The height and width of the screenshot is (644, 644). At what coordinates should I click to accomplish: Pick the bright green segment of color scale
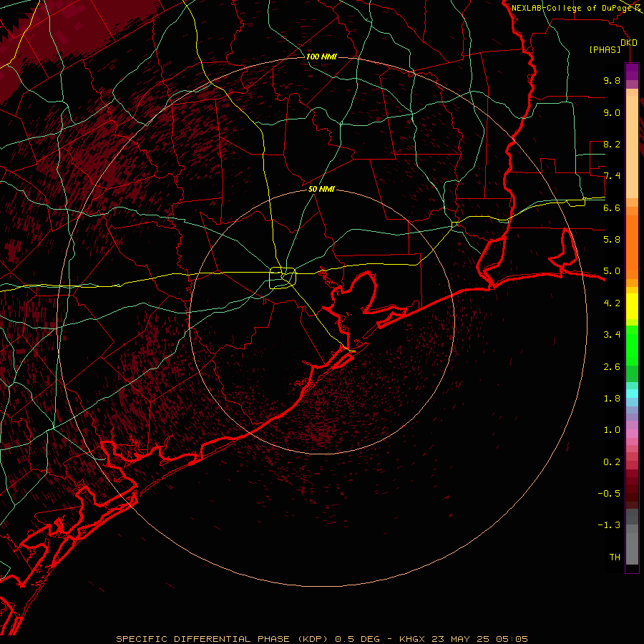(632, 345)
